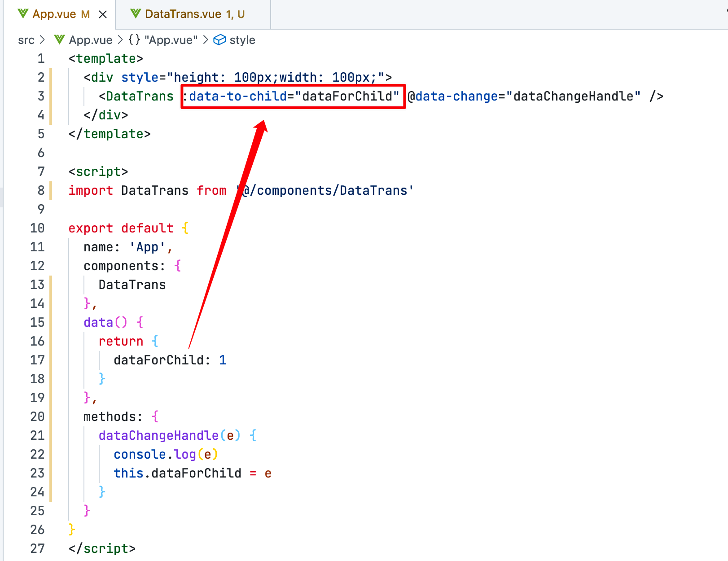
Task: Click the Vue icon in breadcrumb
Action: pos(59,40)
